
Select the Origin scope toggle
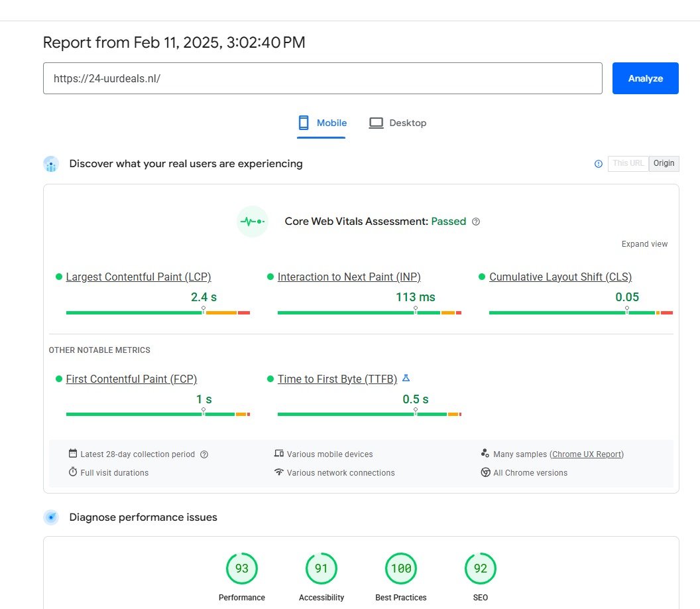[x=664, y=163]
